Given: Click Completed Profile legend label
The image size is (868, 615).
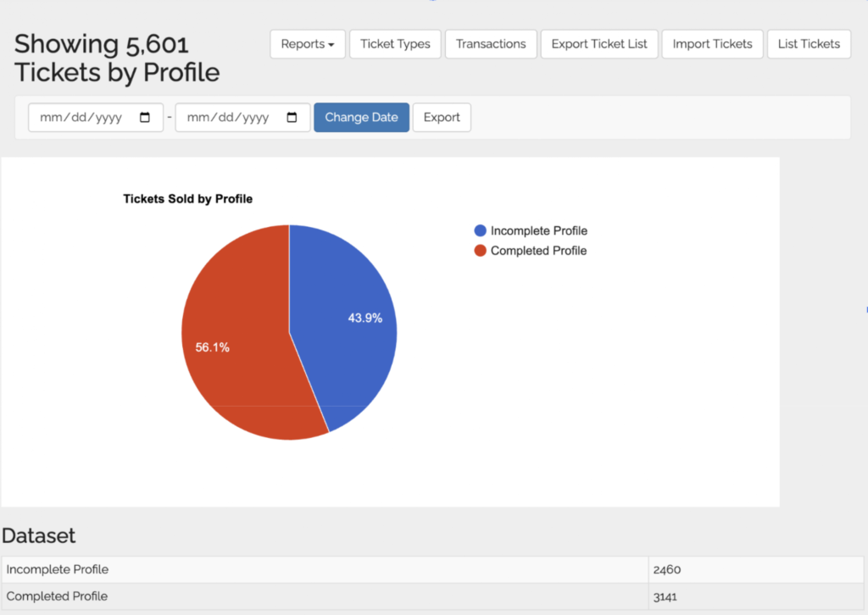Looking at the screenshot, I should pos(539,251).
